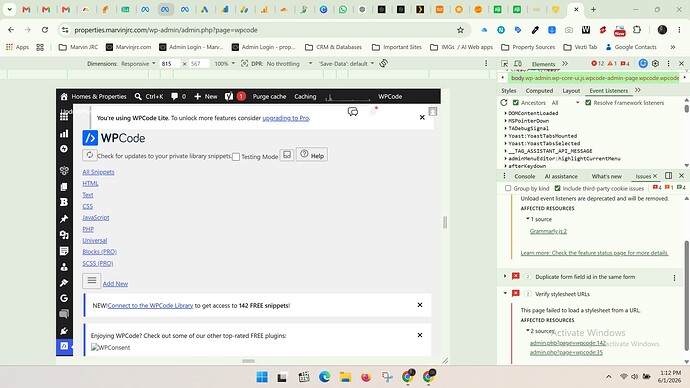690x388 pixels.
Task: Check the Group by kind option
Action: pyautogui.click(x=508, y=188)
